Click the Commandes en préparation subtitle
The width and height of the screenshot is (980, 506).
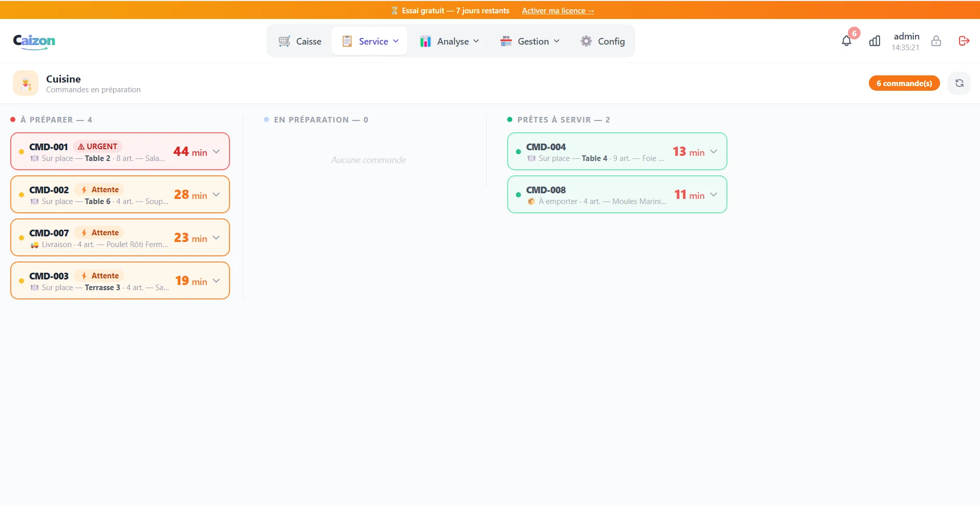click(x=93, y=90)
